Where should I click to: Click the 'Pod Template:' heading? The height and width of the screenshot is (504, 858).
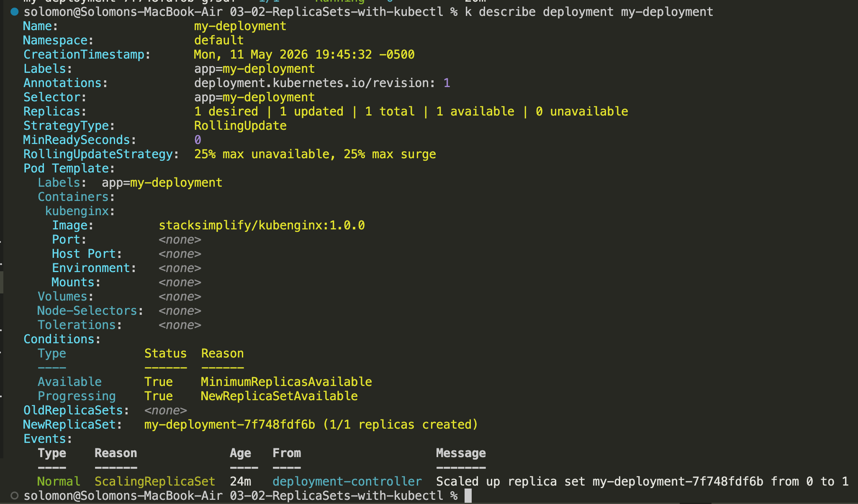(69, 168)
